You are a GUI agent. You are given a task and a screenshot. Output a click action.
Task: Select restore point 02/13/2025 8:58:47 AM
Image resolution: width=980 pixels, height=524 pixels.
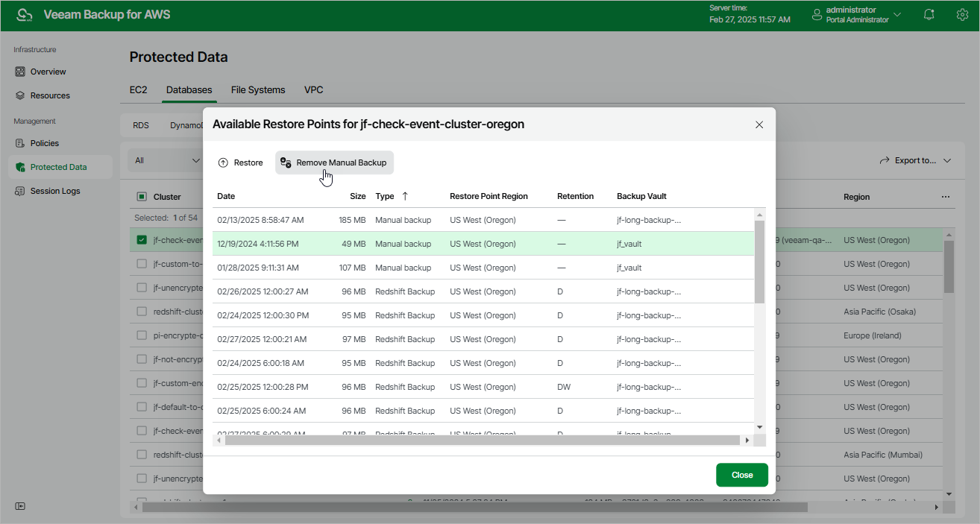click(x=483, y=220)
